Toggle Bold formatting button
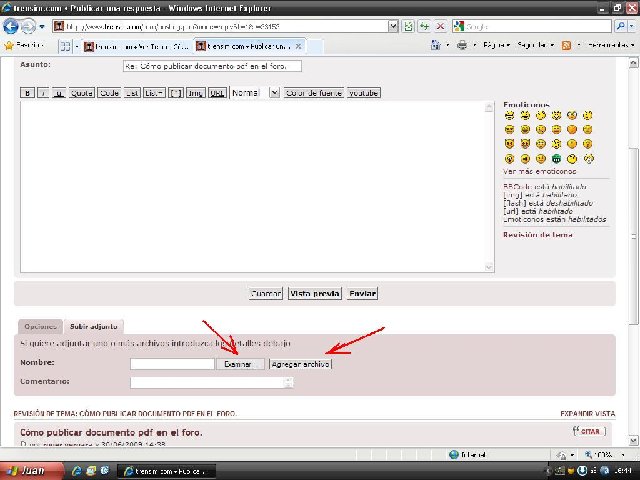Screen dimensions: 640x480 click(27, 93)
